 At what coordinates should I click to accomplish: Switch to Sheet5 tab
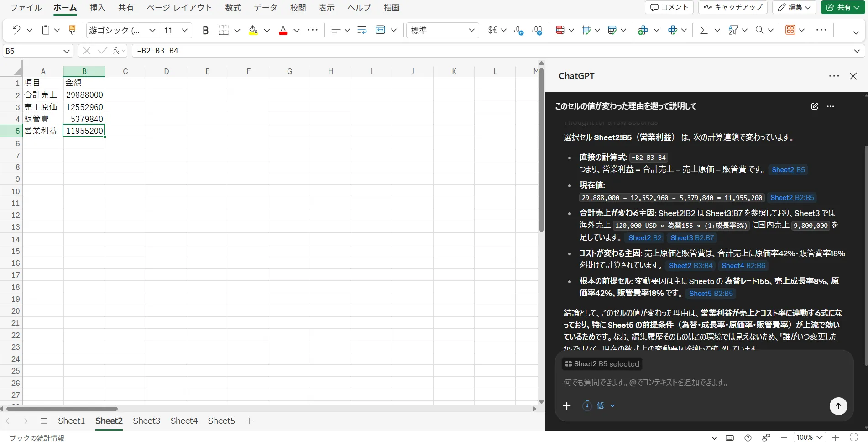[221, 421]
